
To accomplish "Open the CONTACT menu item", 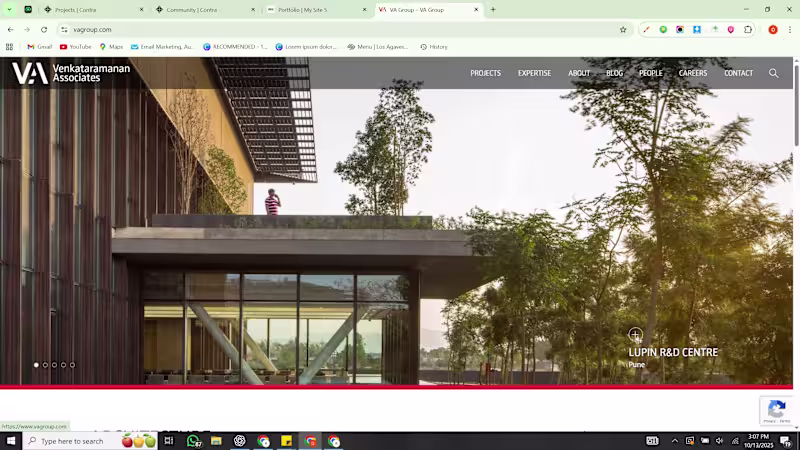I will [738, 73].
